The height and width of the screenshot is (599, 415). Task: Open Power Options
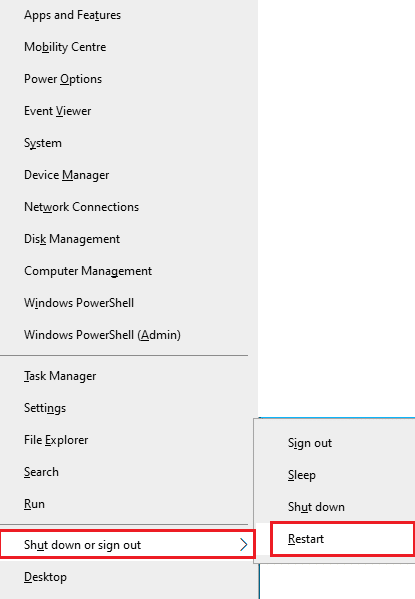[x=128, y=79]
